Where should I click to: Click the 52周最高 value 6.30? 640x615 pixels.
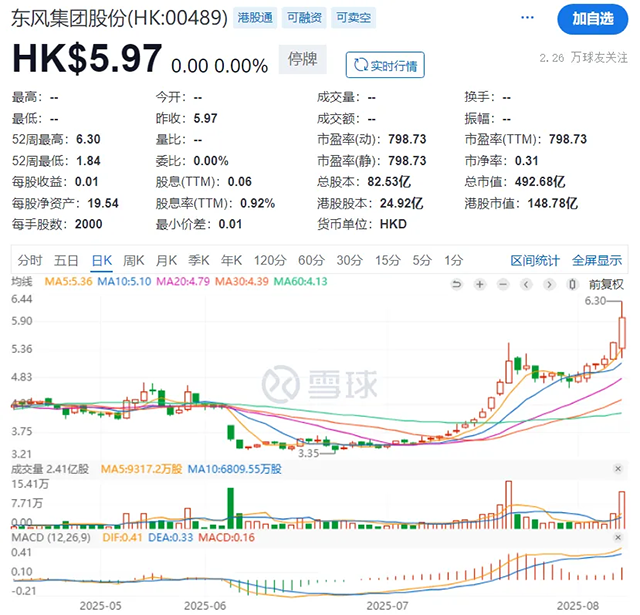[x=88, y=140]
